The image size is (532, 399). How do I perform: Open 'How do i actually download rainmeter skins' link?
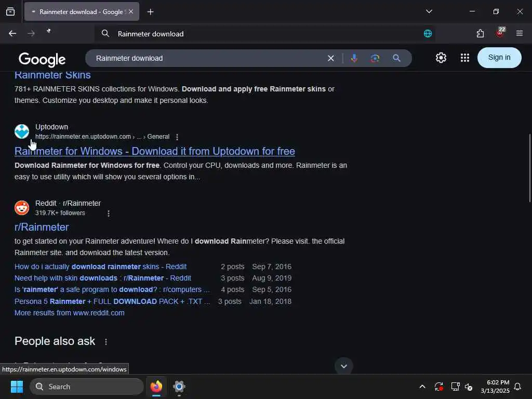point(100,267)
